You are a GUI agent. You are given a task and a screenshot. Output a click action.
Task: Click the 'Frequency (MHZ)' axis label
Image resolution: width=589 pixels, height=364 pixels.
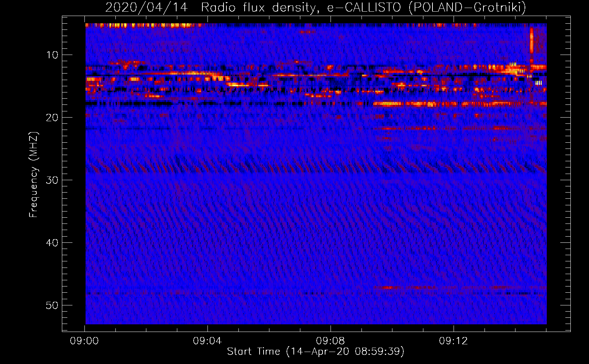33,175
